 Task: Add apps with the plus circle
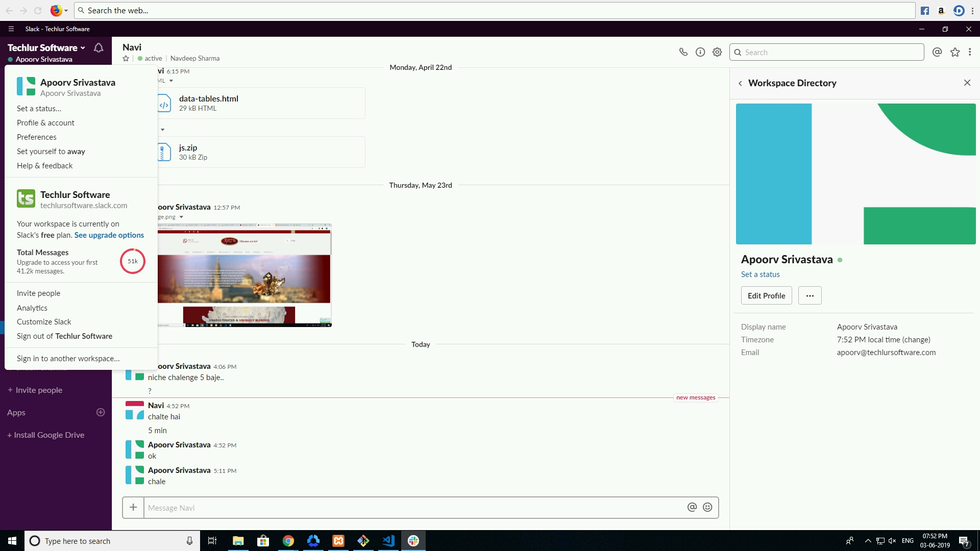[101, 412]
